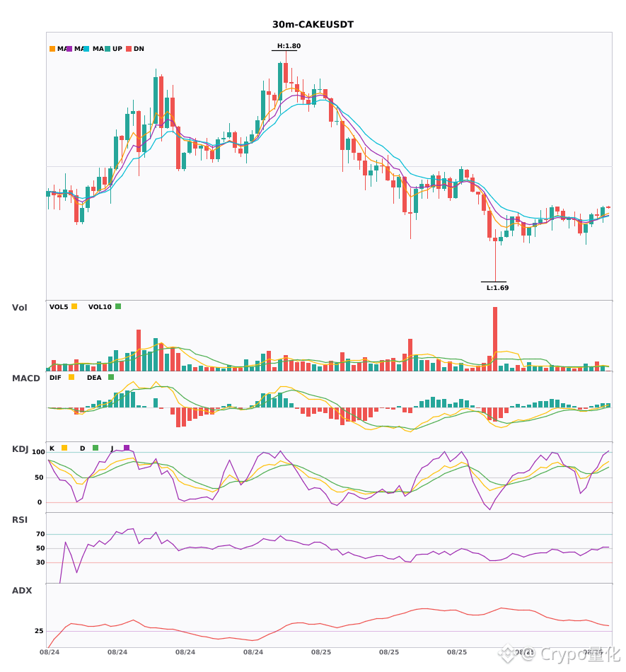
Task: Select the Vol panel label
Action: [20, 308]
